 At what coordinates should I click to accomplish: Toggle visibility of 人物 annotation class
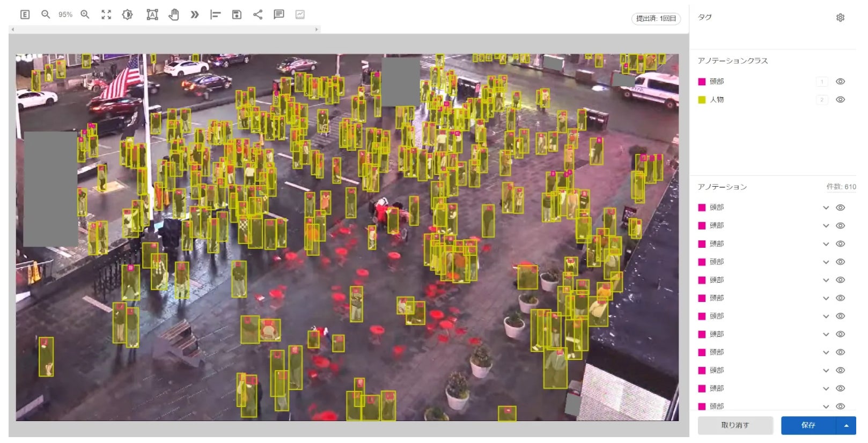(x=840, y=100)
